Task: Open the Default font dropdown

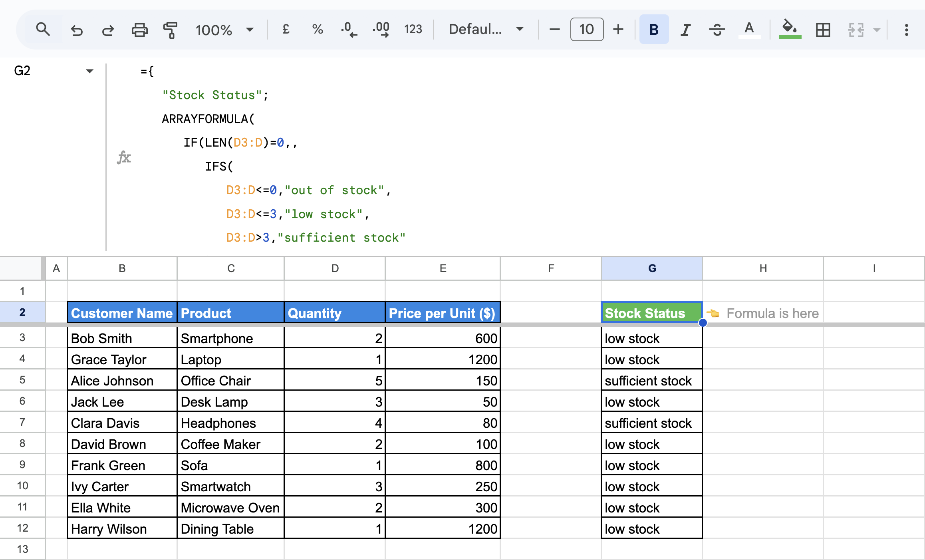Action: (486, 29)
